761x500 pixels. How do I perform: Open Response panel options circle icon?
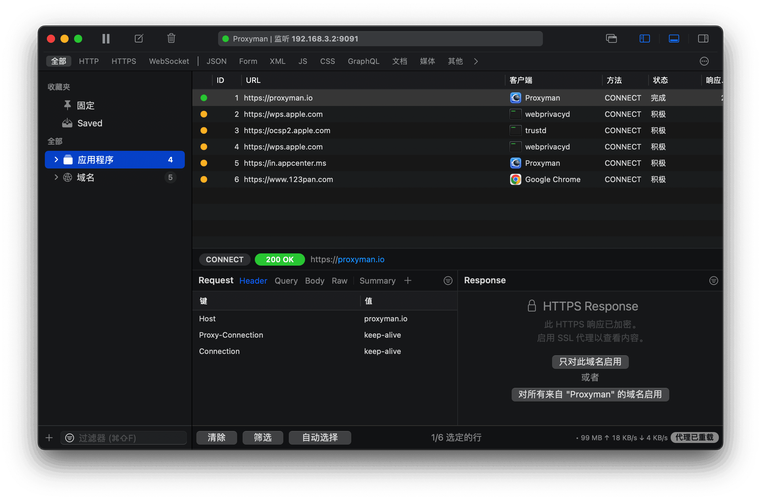(713, 281)
